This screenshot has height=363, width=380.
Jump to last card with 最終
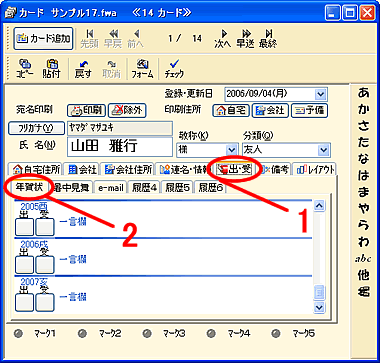[x=268, y=39]
